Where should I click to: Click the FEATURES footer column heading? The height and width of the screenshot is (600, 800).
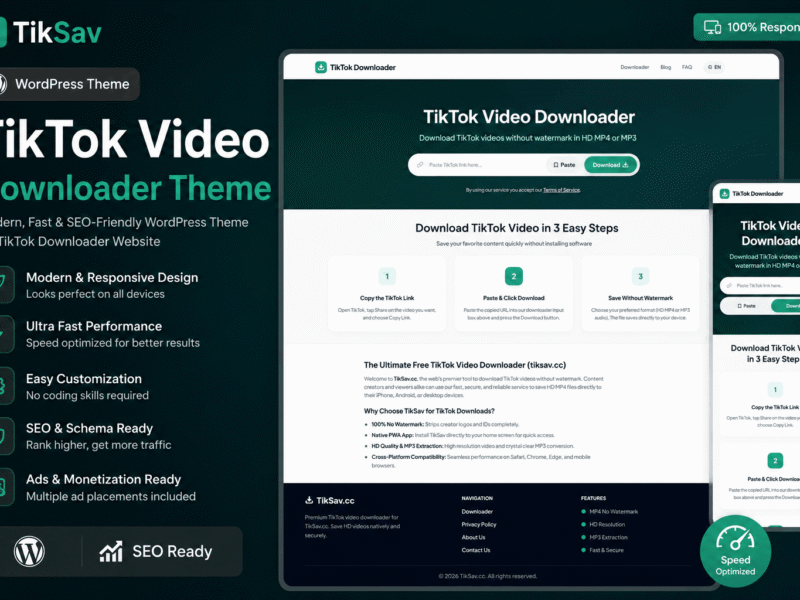click(x=593, y=498)
